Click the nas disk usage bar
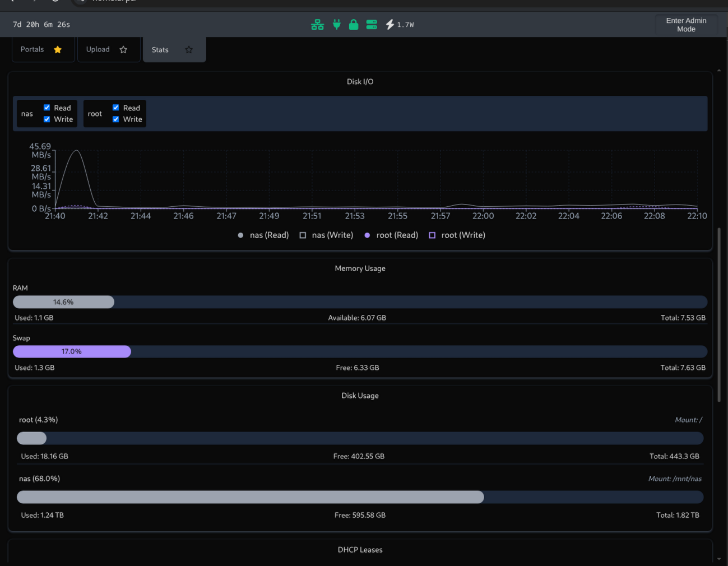This screenshot has width=728, height=566. tap(360, 497)
